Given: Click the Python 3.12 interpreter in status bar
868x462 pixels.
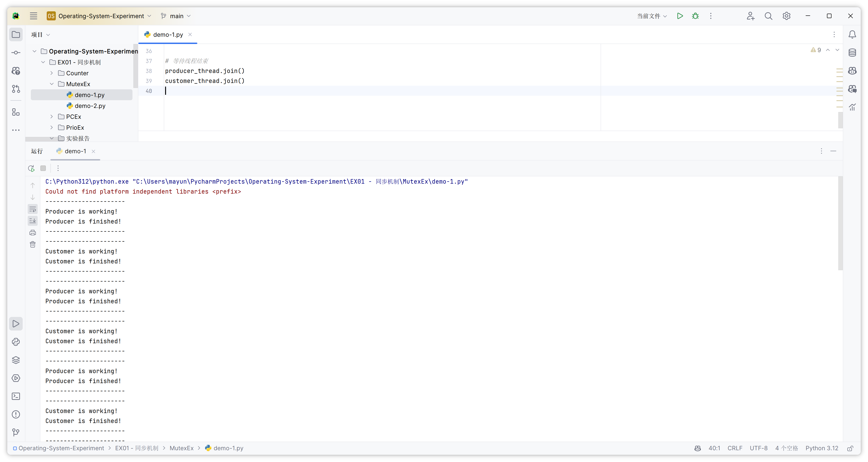Looking at the screenshot, I should pyautogui.click(x=822, y=448).
